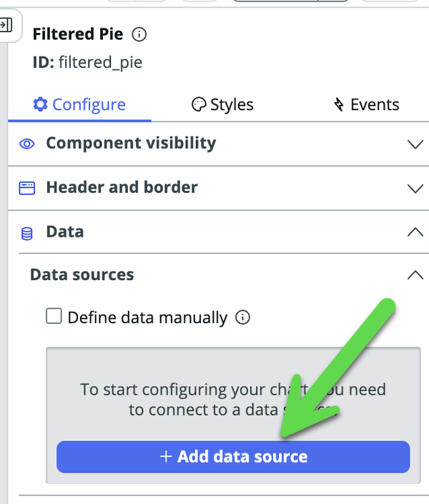Select the Configure tab

click(79, 105)
